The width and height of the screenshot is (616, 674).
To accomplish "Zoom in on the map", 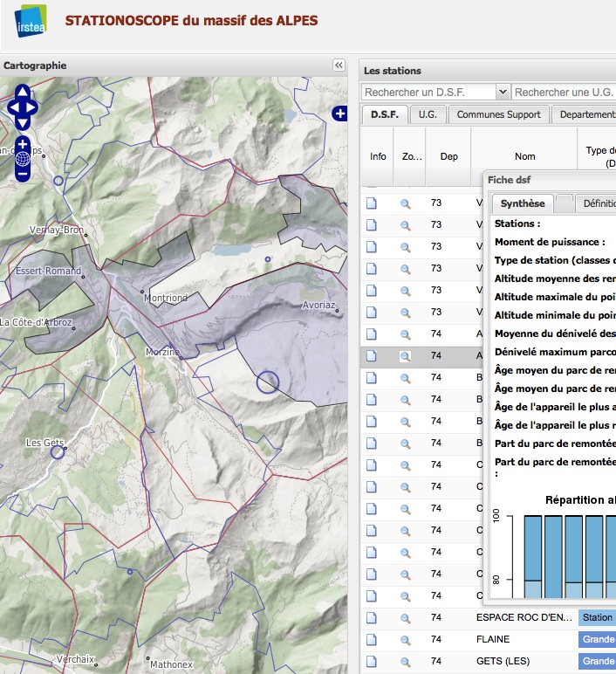I will (x=23, y=143).
